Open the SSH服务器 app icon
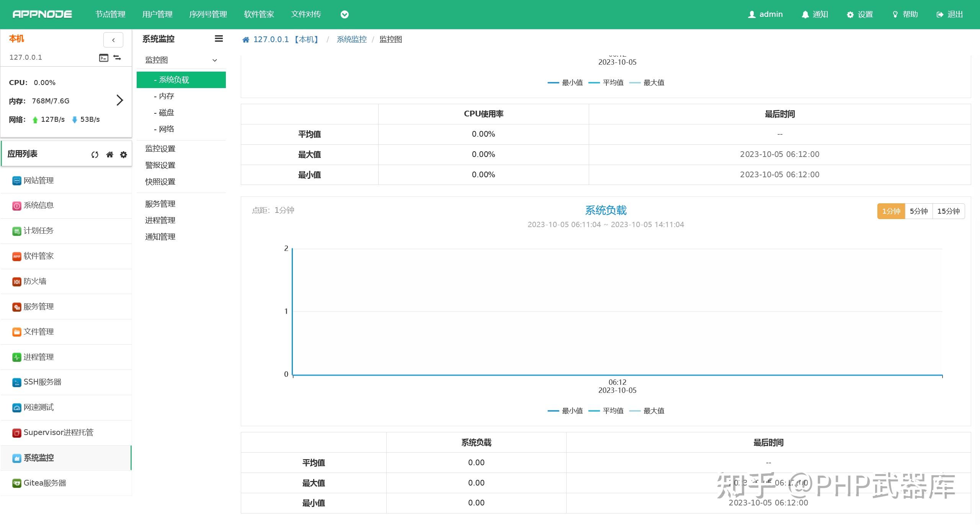Screen dimensions: 980x525 [43, 382]
